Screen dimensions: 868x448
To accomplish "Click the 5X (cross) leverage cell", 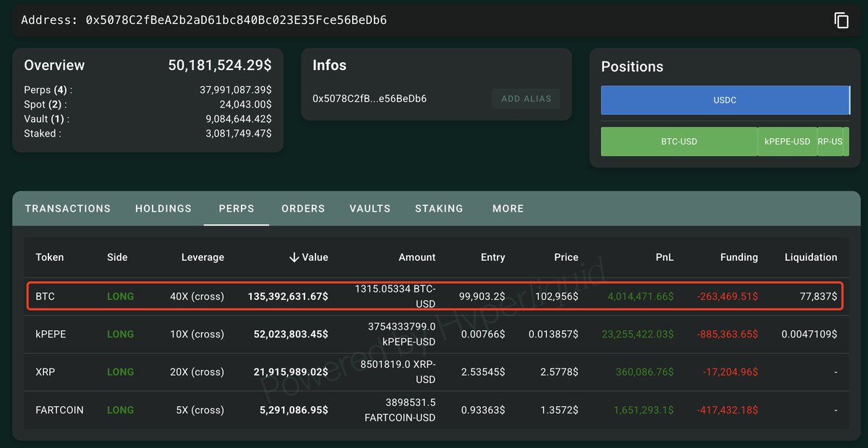I will (200, 410).
